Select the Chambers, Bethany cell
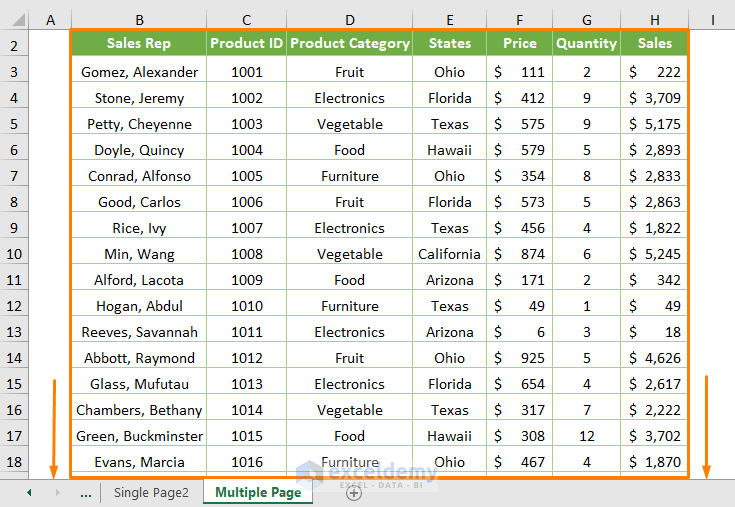This screenshot has height=507, width=735. 139,410
